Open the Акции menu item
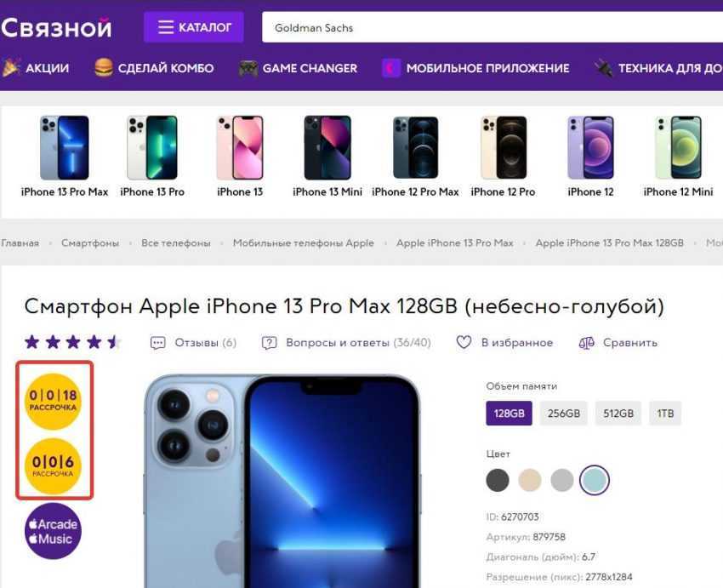This screenshot has width=723, height=588. tap(36, 68)
